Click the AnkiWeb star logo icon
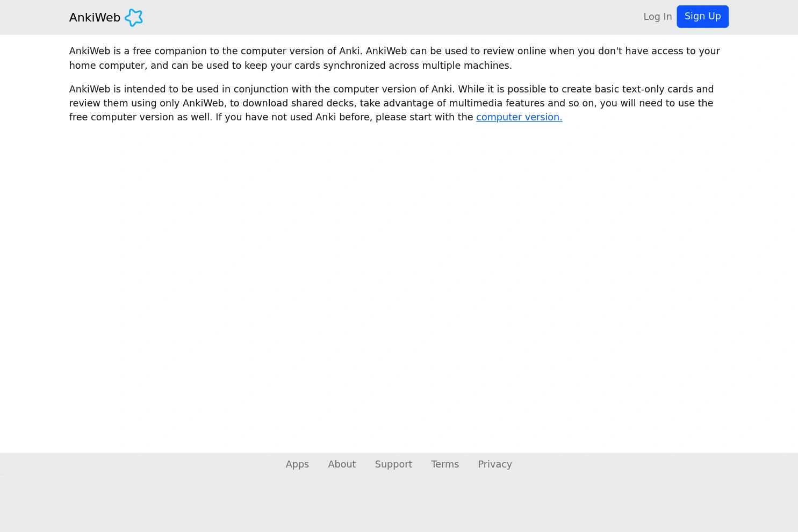The height and width of the screenshot is (532, 798). (x=134, y=18)
